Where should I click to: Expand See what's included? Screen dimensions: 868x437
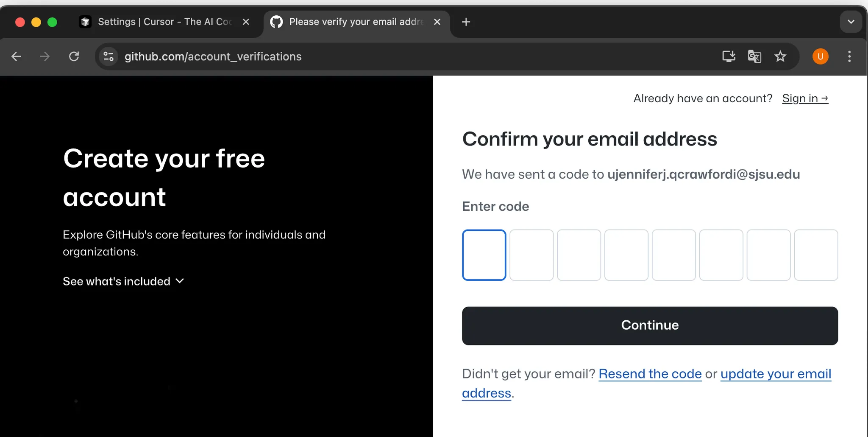pos(123,281)
